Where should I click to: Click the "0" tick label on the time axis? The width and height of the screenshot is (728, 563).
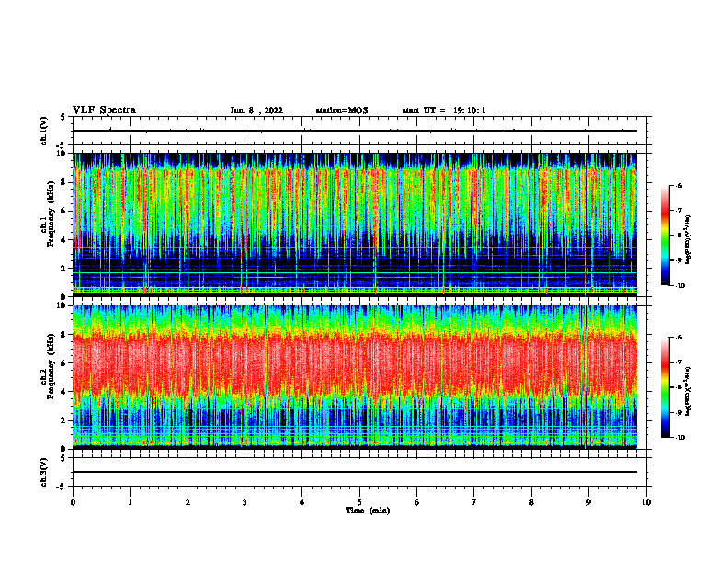click(73, 502)
